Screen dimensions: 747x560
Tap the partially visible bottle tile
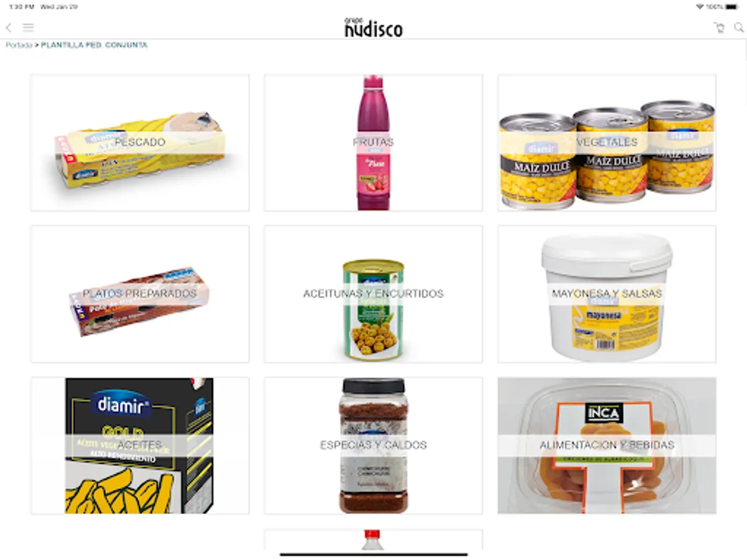374,539
